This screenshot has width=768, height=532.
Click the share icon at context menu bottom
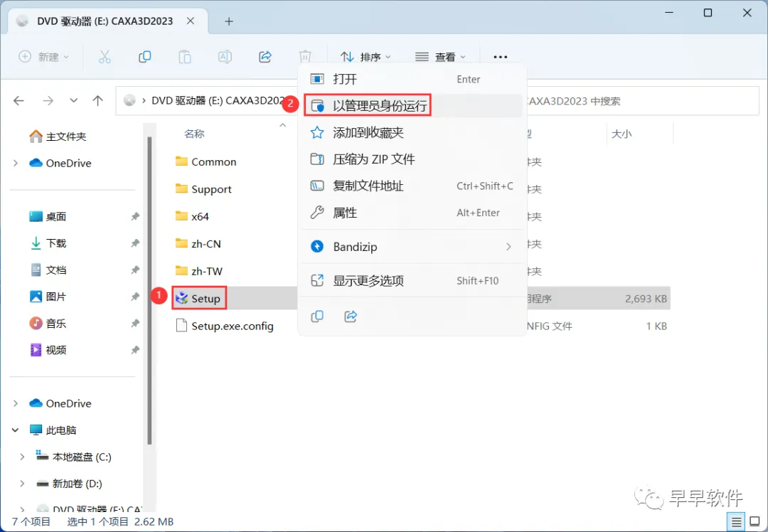pyautogui.click(x=351, y=316)
